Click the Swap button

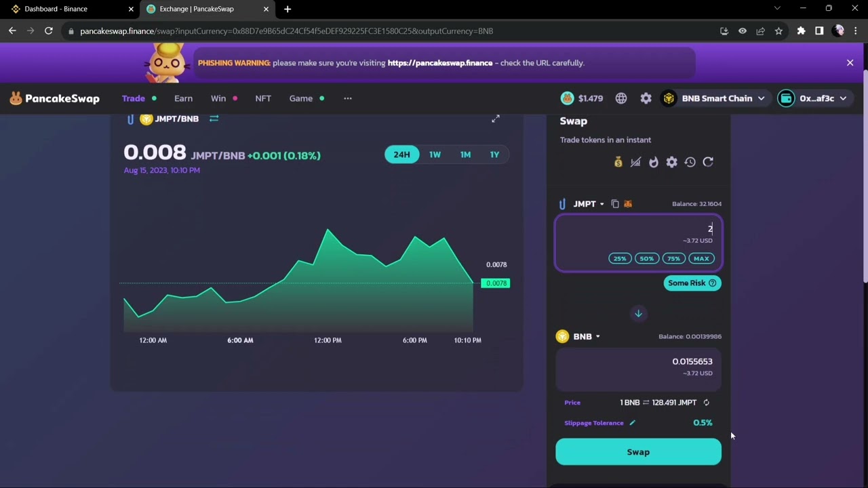(638, 452)
